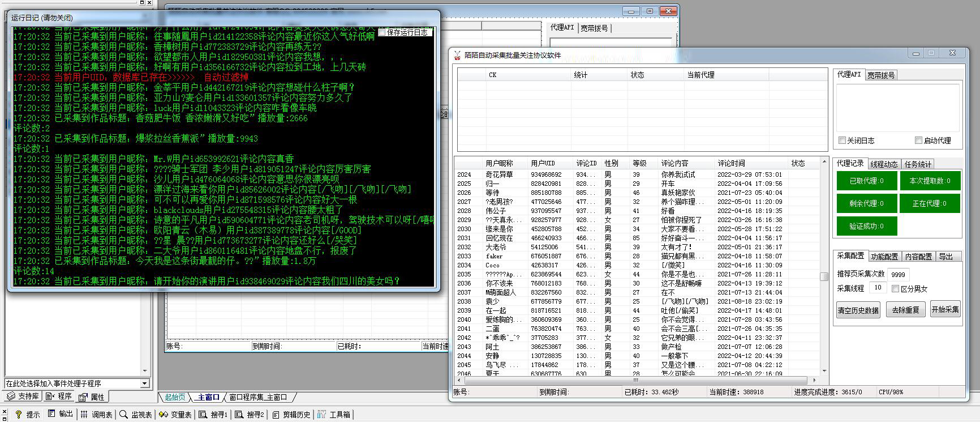Click the 变量表 variable table icon
This screenshot has height=422, width=980.
coord(164,415)
